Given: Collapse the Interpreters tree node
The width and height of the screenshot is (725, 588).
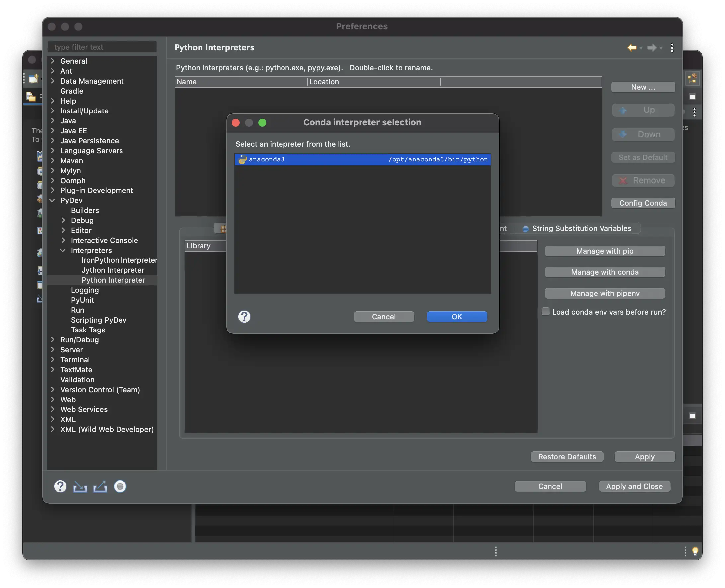Looking at the screenshot, I should [x=63, y=250].
